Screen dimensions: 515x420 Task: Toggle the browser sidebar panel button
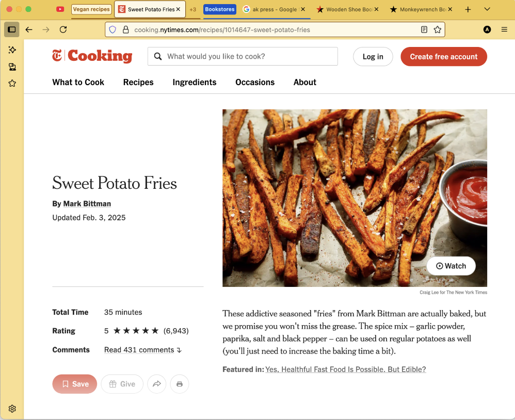click(11, 29)
